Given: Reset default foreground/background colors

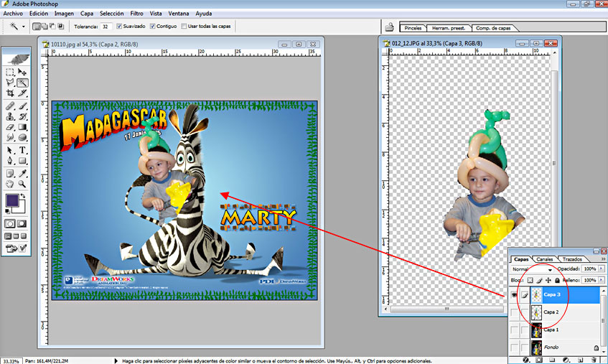Looking at the screenshot, I should [7, 211].
